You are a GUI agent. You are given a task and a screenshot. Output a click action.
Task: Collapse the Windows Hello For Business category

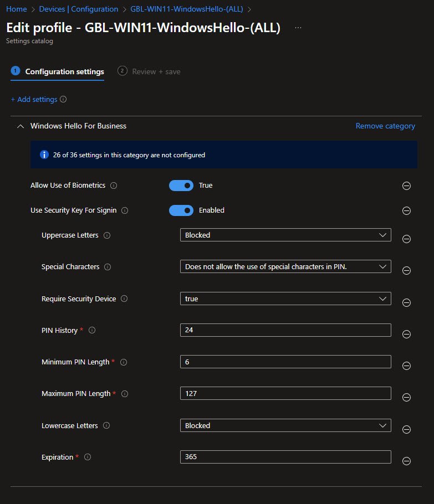coord(21,126)
